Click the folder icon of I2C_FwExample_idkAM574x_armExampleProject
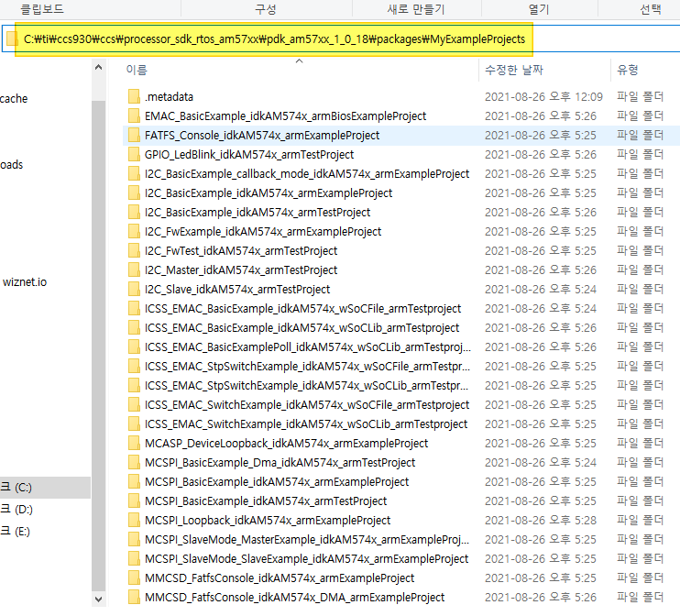680x616 pixels. pos(134,231)
